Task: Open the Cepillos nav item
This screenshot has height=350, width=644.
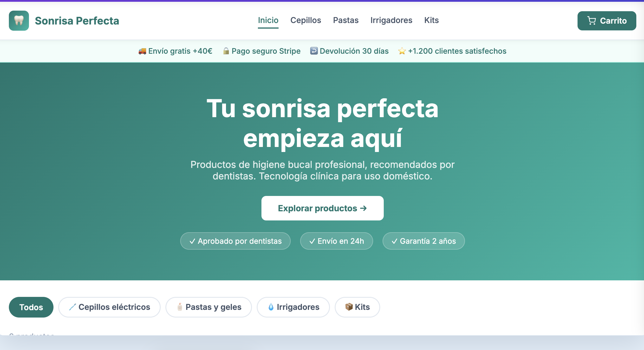Action: click(x=306, y=20)
